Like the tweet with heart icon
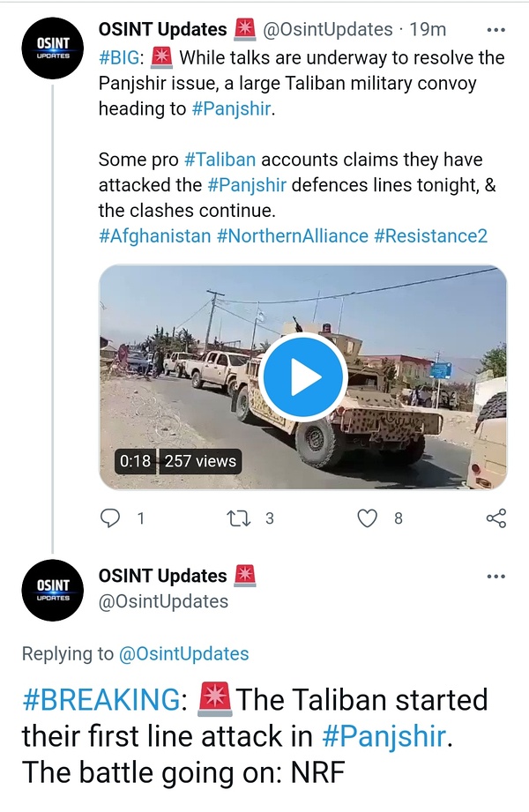Screen dimensions: 529x812 click(x=368, y=518)
